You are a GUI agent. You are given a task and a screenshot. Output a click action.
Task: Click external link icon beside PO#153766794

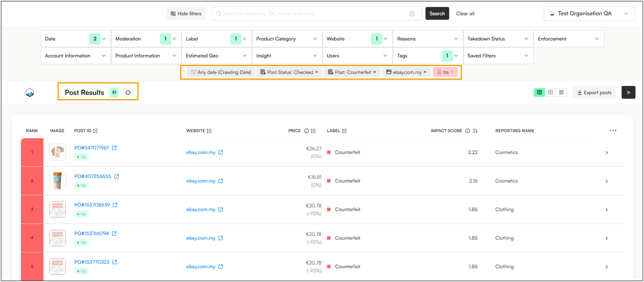[x=114, y=234]
